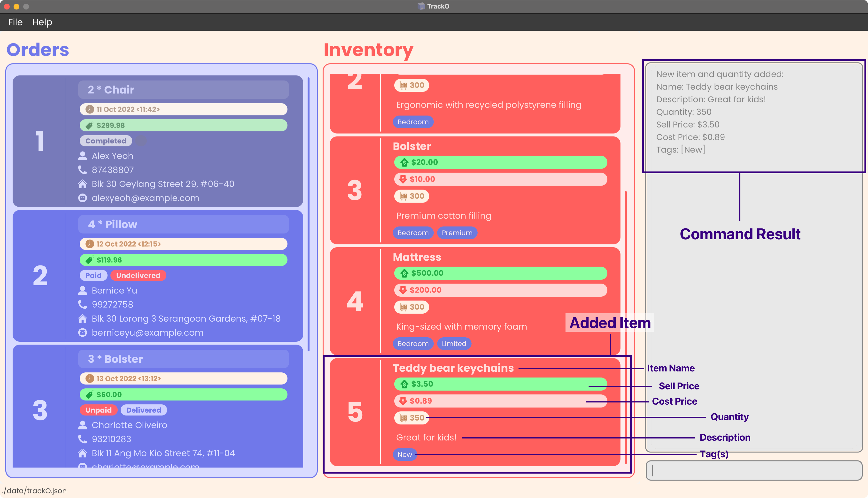Click the Paid badge on Pillow order
Viewport: 868px width, 498px height.
tap(93, 276)
